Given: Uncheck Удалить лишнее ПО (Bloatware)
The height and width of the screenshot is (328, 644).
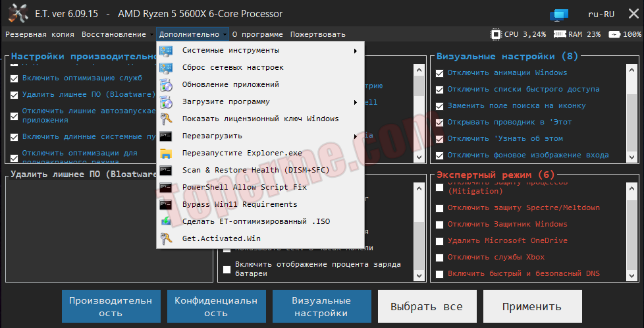Looking at the screenshot, I should (x=14, y=95).
